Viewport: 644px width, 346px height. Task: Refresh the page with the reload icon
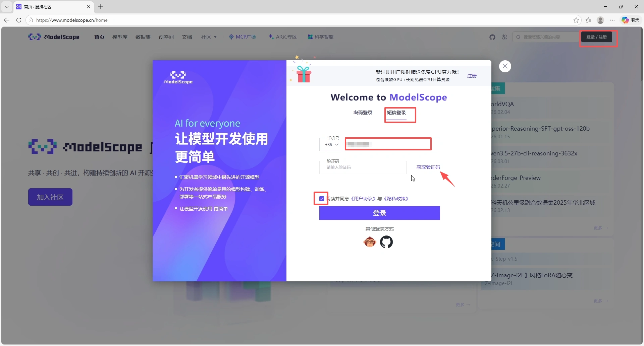[x=19, y=20]
